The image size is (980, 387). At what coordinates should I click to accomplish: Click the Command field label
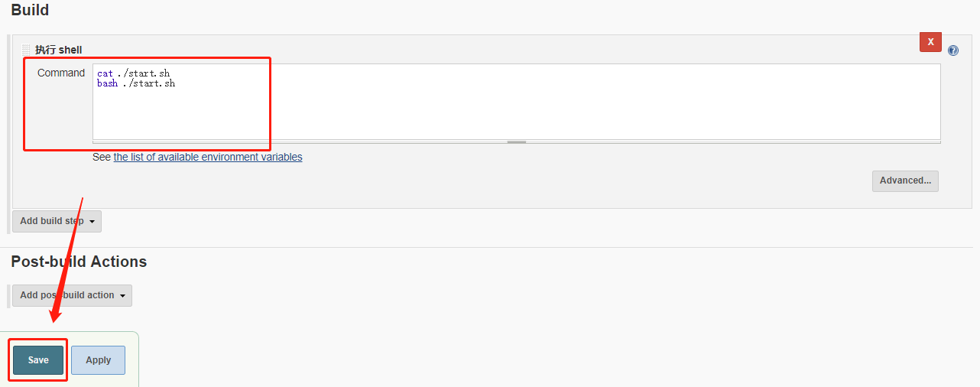pos(61,73)
